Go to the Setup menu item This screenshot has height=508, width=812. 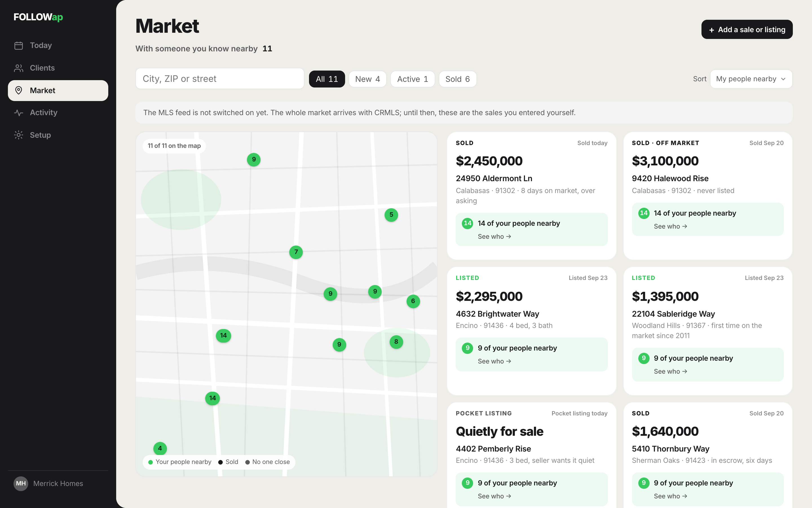[58, 135]
